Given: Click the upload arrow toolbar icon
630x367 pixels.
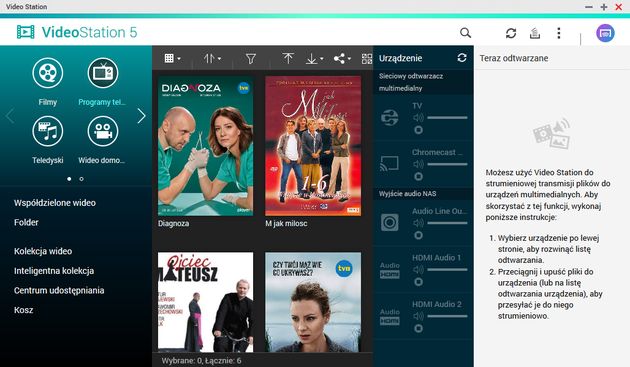Looking at the screenshot, I should click(288, 59).
